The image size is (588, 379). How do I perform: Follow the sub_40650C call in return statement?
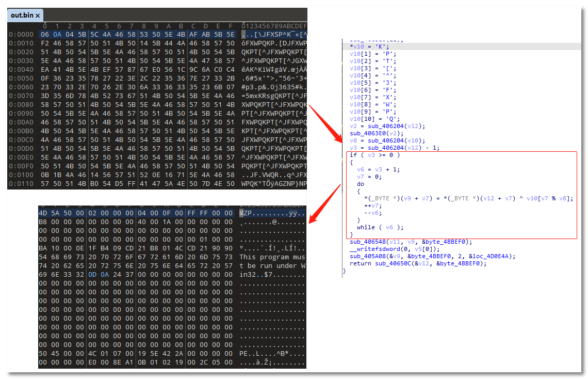390,263
